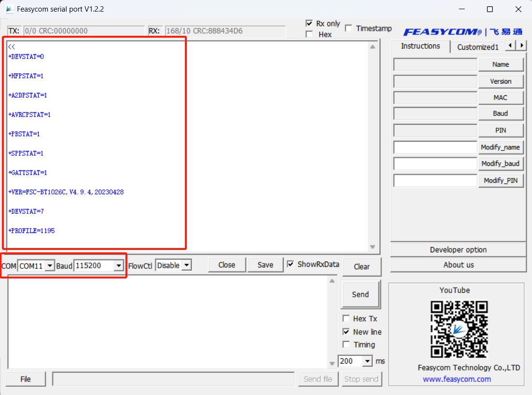Click the receive area vertical scrollbar

pyautogui.click(x=372, y=145)
